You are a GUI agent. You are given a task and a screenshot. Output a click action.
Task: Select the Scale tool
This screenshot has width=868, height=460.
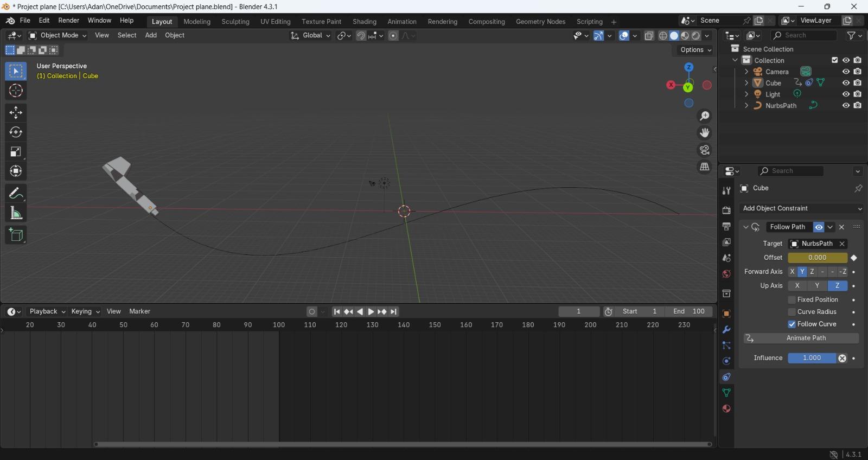tap(16, 151)
